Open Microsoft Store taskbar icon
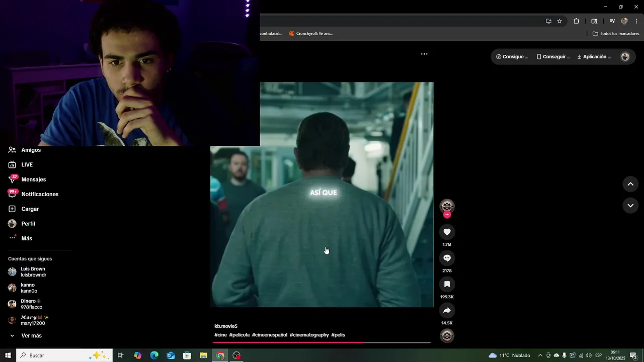Image resolution: width=644 pixels, height=362 pixels. (187, 355)
